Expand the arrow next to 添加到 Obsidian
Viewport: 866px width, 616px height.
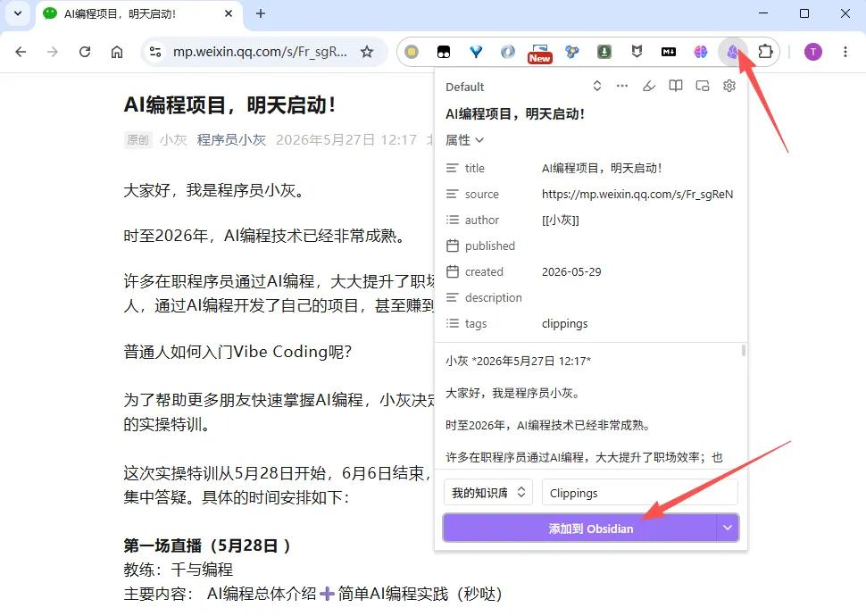[x=728, y=529]
